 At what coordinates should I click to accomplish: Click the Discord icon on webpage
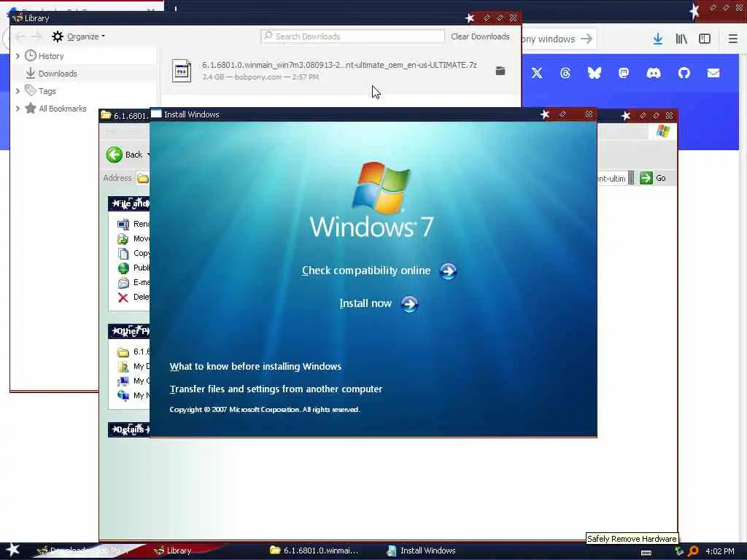pos(654,73)
